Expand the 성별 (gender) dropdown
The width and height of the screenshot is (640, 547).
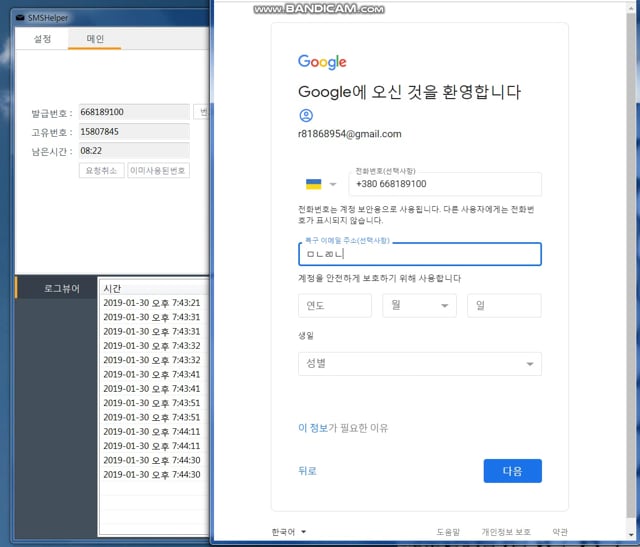[420, 364]
